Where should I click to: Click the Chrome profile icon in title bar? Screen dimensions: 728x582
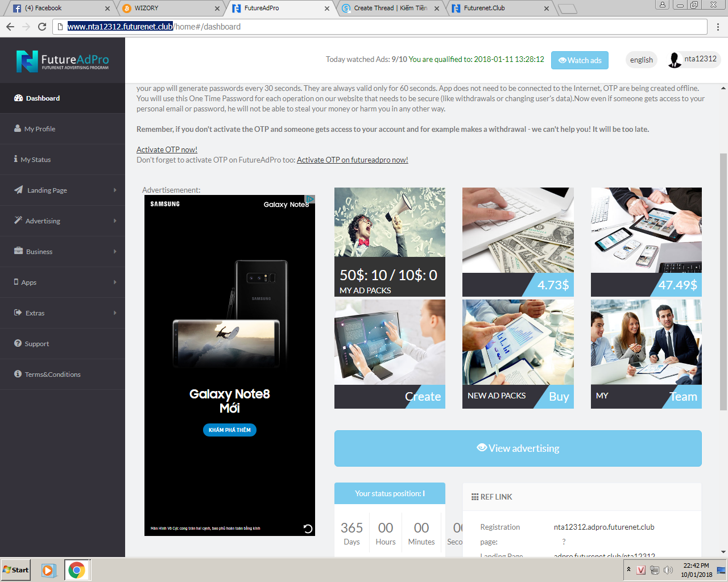[662, 5]
